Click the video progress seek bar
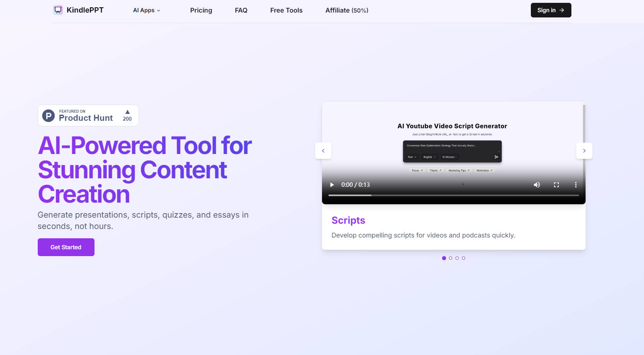Viewport: 644px width, 355px height. 453,195
